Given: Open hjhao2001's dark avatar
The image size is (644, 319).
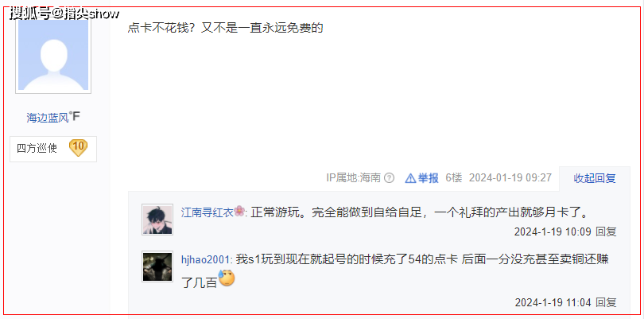Looking at the screenshot, I should 157,266.
